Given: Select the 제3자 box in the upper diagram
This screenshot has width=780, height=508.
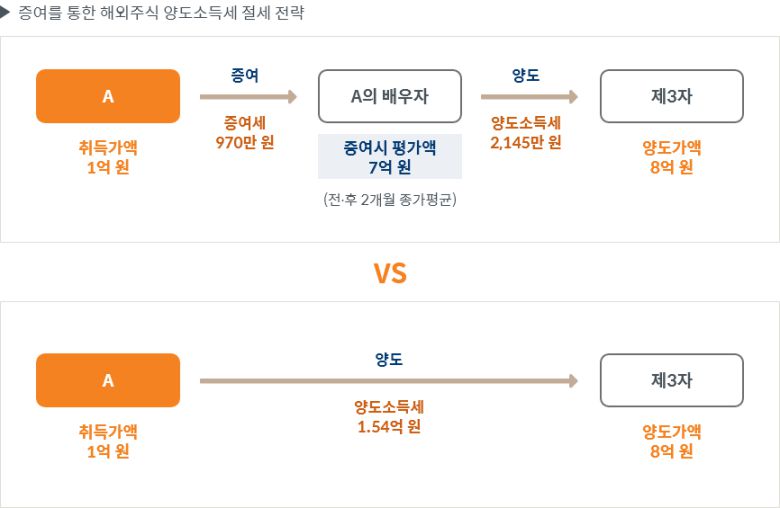Looking at the screenshot, I should coord(671,96).
